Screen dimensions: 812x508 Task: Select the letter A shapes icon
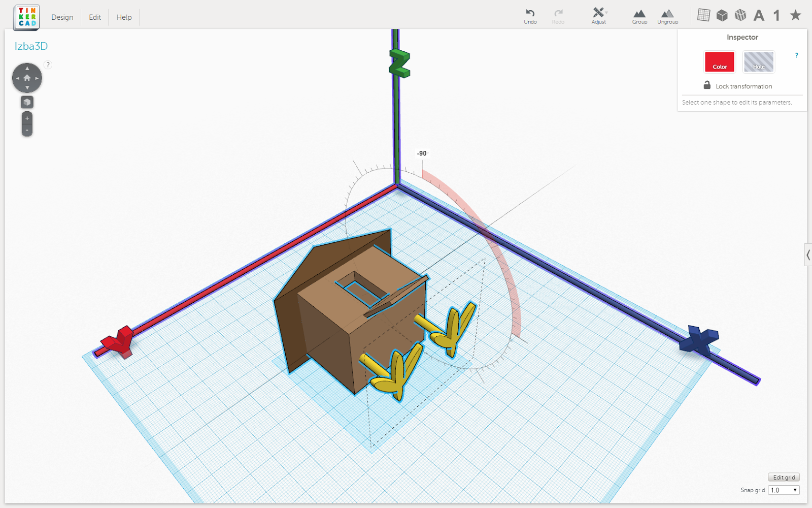(759, 15)
